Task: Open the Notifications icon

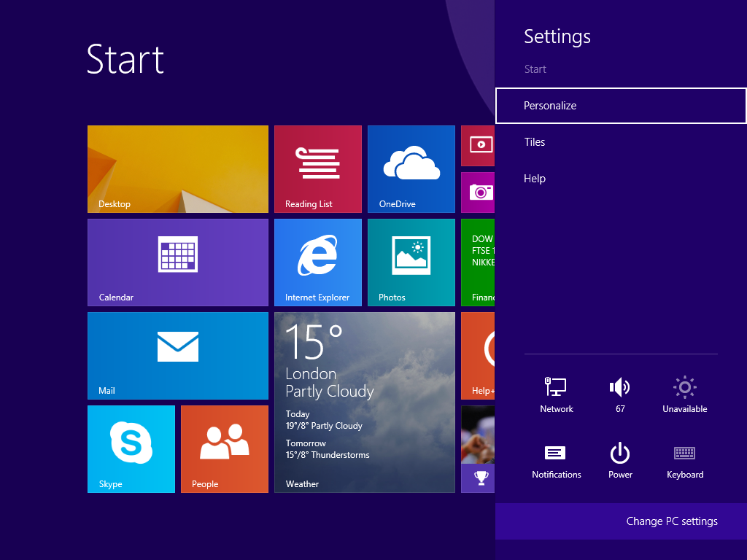Action: click(556, 460)
